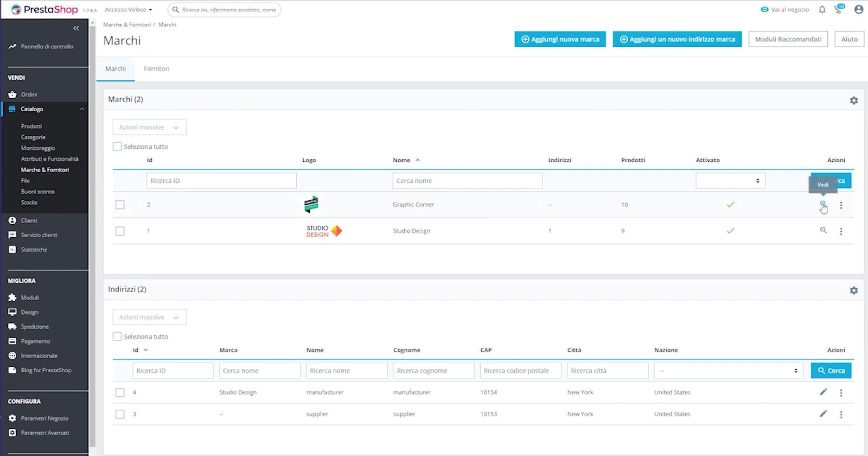The height and width of the screenshot is (456, 868).
Task: Select the Graphic Corner row checkbox
Action: point(120,205)
